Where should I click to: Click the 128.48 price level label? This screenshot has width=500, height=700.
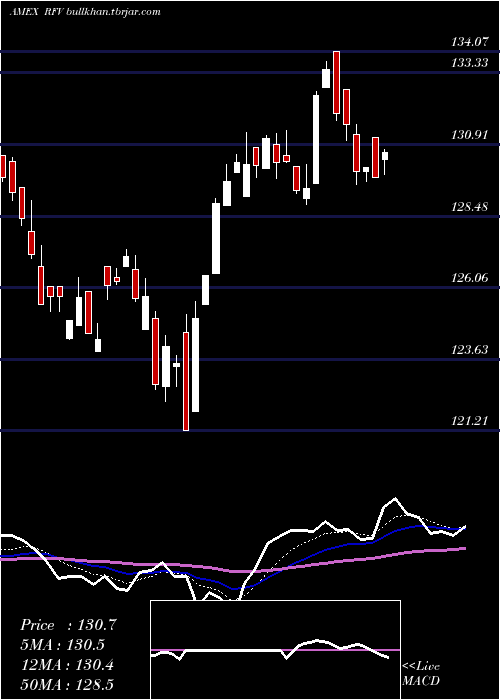(470, 207)
